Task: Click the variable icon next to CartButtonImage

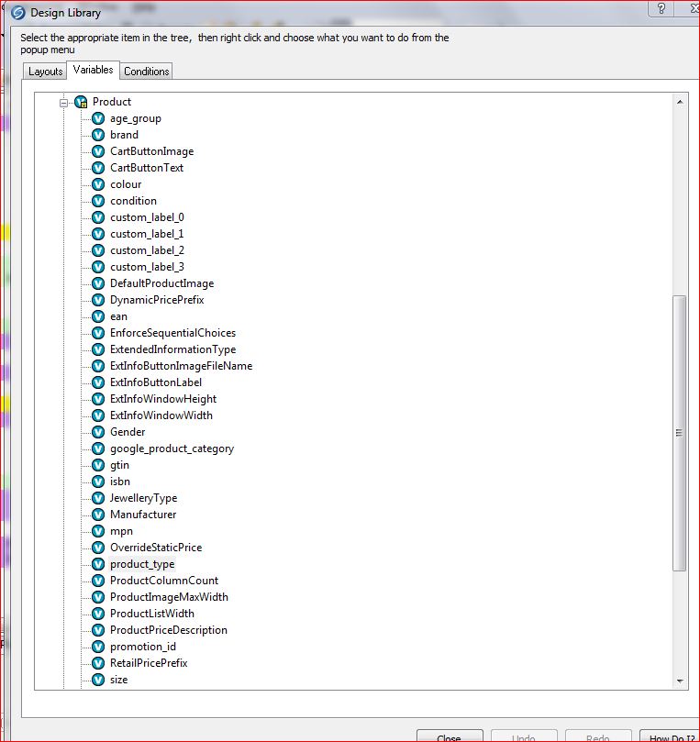Action: tap(98, 151)
